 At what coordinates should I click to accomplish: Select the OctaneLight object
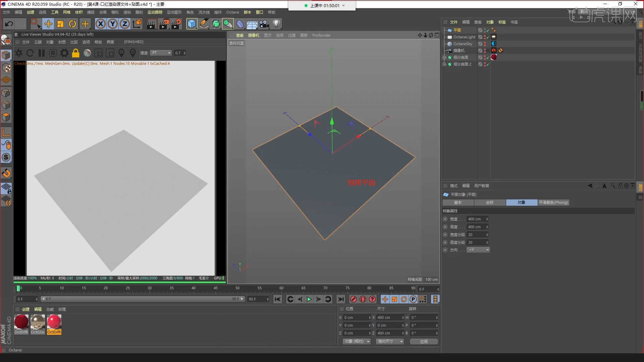click(464, 37)
